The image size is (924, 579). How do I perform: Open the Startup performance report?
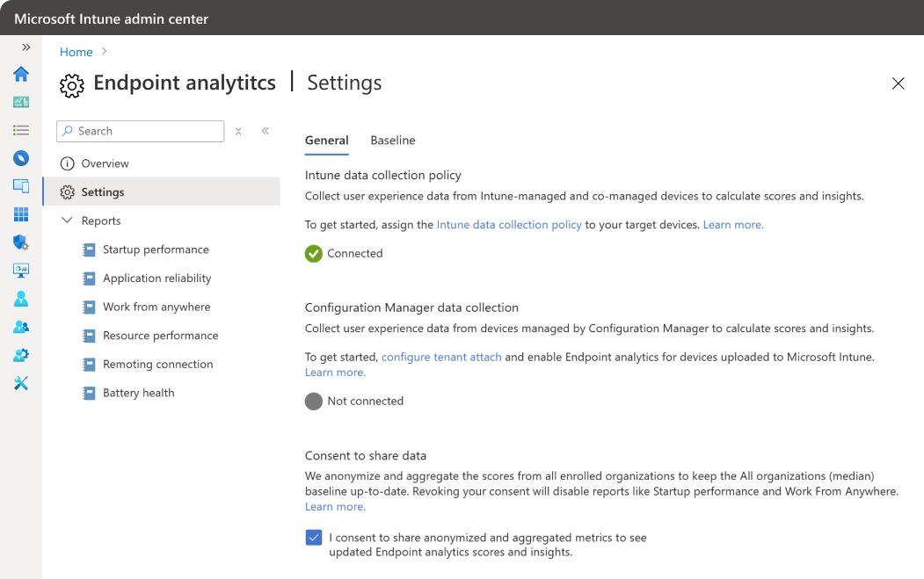[x=156, y=250]
